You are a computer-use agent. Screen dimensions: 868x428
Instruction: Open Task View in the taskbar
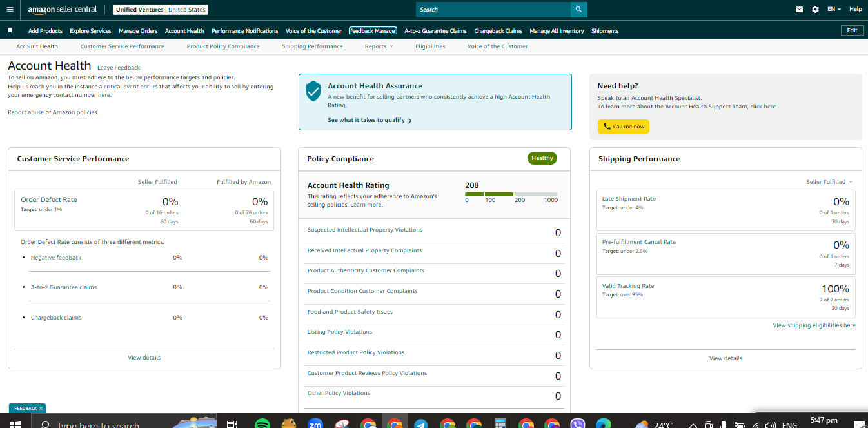(x=232, y=424)
